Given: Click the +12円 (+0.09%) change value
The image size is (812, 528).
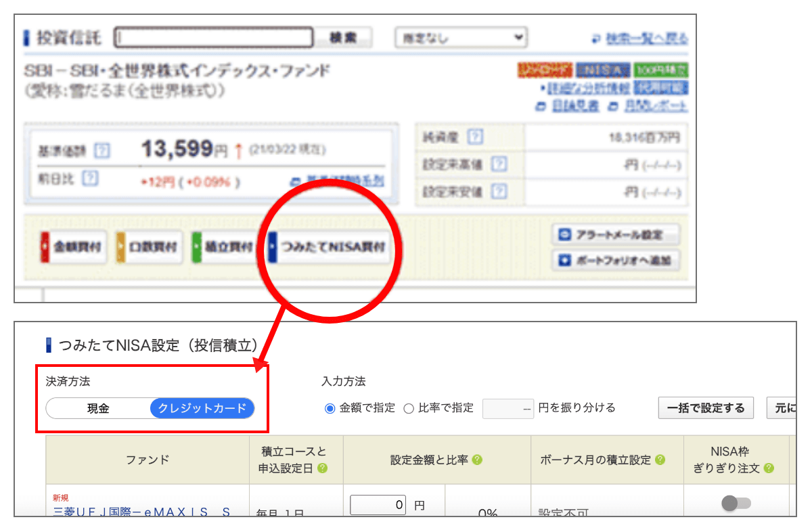Looking at the screenshot, I should tap(191, 182).
